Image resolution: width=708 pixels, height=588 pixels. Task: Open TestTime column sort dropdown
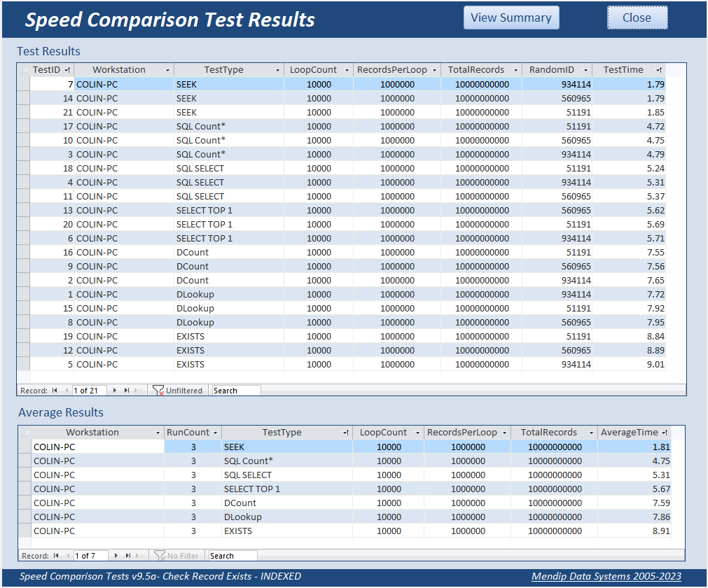[x=659, y=70]
